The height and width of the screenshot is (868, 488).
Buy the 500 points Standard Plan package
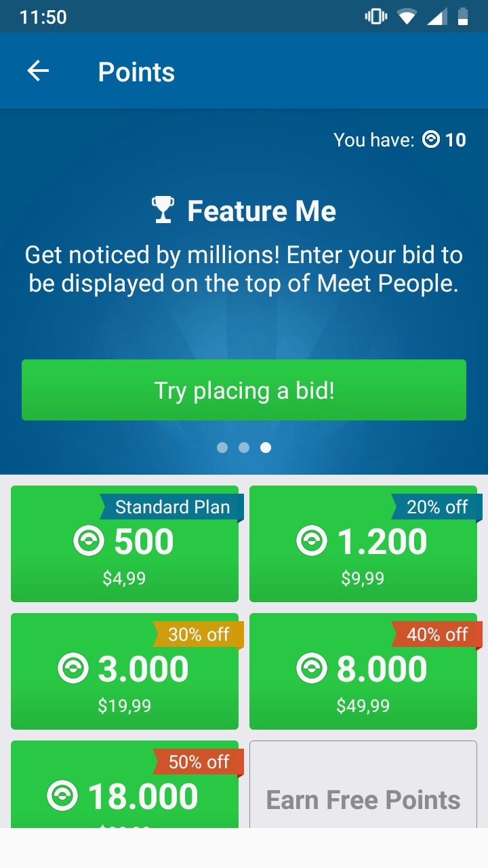pos(125,543)
